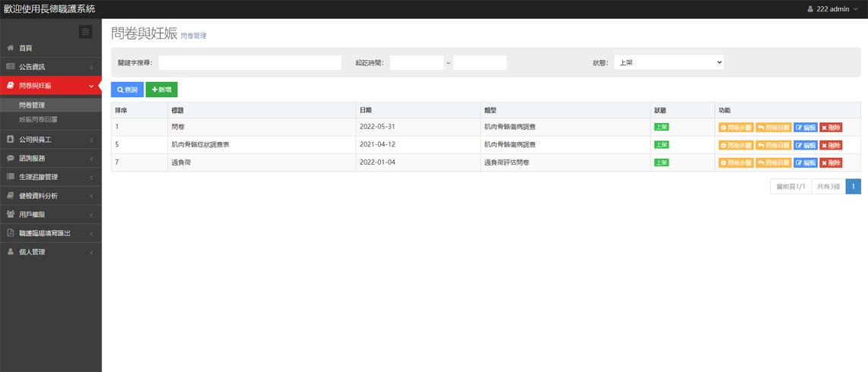Click the 公告資訊 sidebar icon

(x=10, y=67)
